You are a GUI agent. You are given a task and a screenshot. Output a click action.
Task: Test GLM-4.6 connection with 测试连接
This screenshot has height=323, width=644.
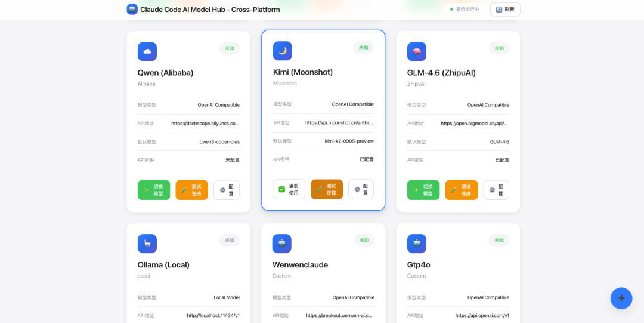coord(462,190)
